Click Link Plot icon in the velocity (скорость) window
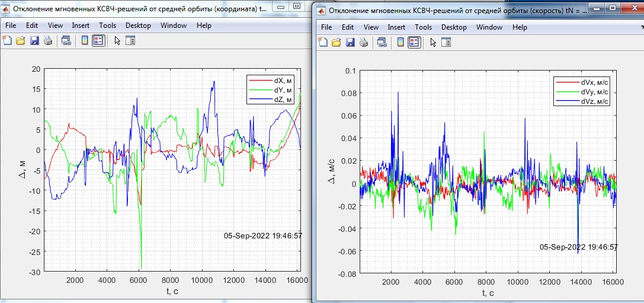Viewport: 644px width, 303px height. pyautogui.click(x=382, y=42)
